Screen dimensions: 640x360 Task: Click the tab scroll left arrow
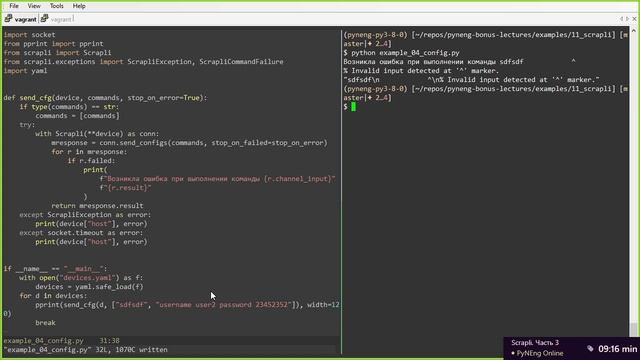[x=621, y=19]
